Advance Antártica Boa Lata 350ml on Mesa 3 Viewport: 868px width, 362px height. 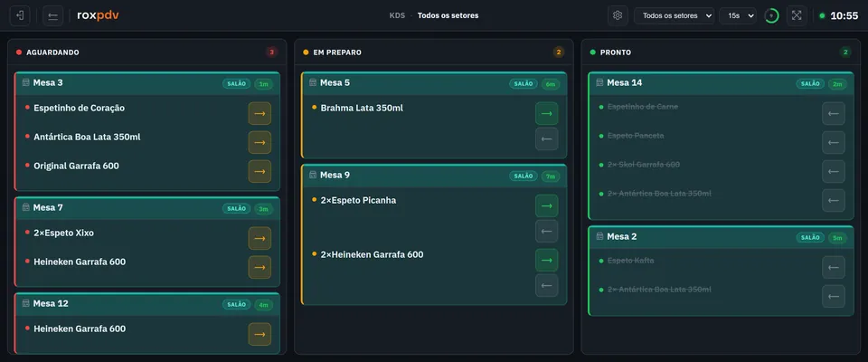[259, 142]
